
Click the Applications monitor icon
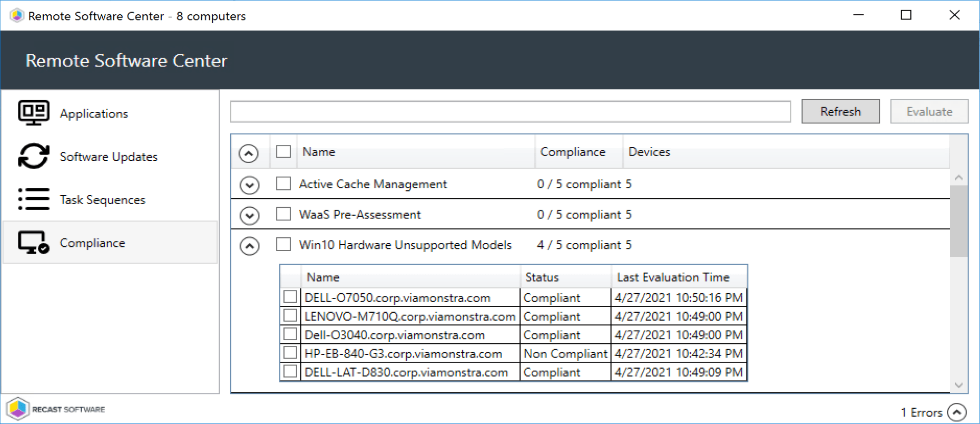(x=34, y=113)
